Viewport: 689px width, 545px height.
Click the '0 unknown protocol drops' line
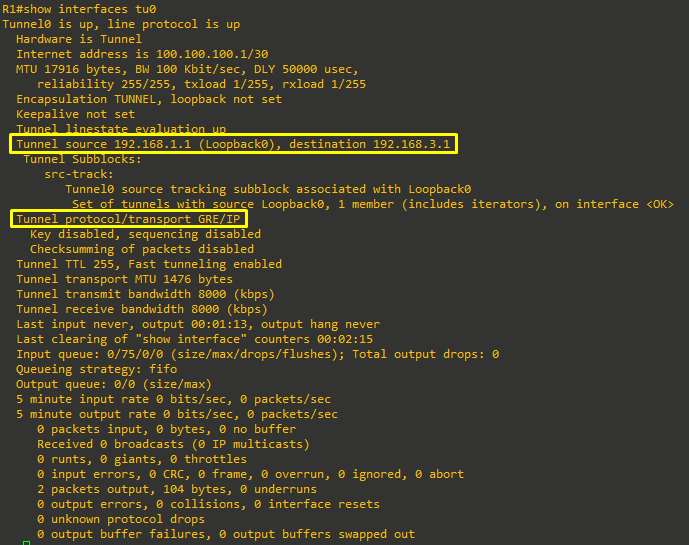[121, 519]
